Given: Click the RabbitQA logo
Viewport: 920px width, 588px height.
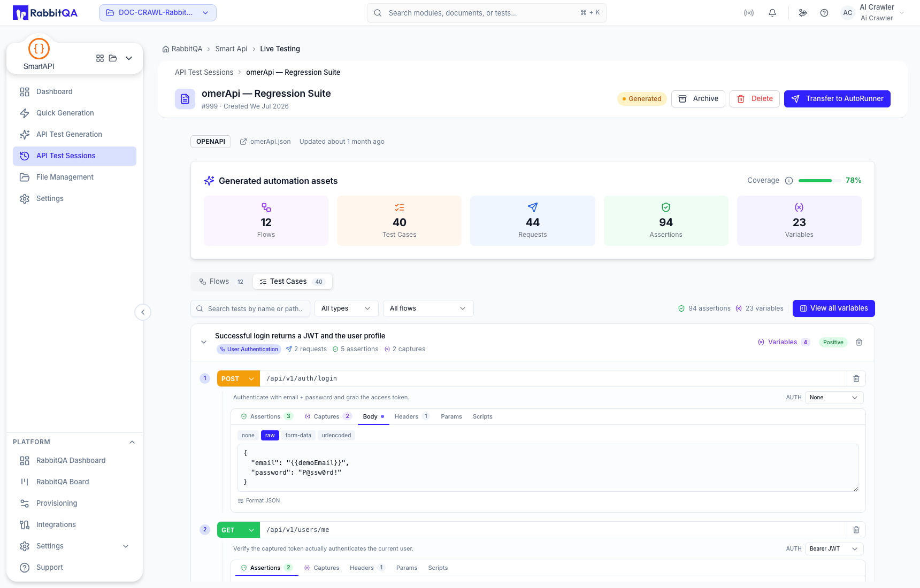Looking at the screenshot, I should point(45,13).
